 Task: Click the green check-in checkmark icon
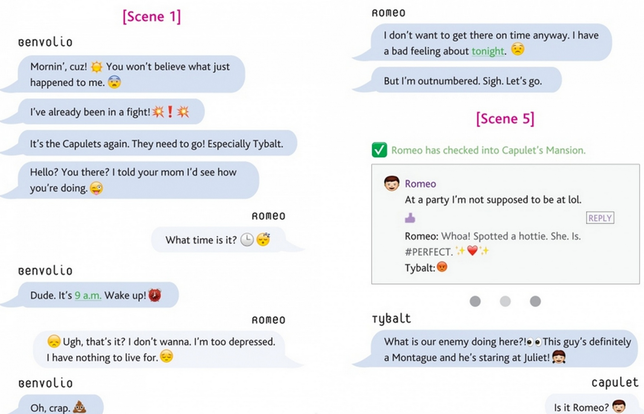tap(379, 150)
